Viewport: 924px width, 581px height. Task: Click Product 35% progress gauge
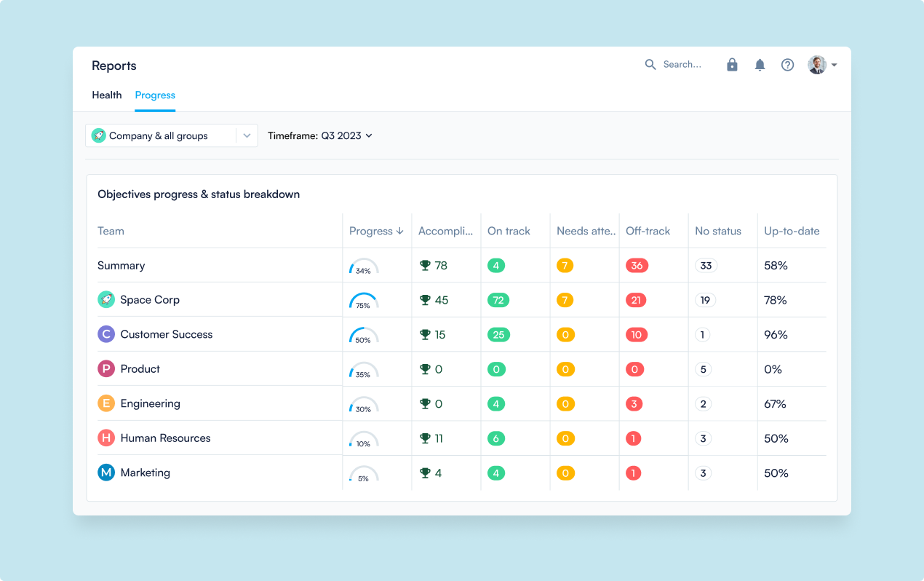(364, 370)
